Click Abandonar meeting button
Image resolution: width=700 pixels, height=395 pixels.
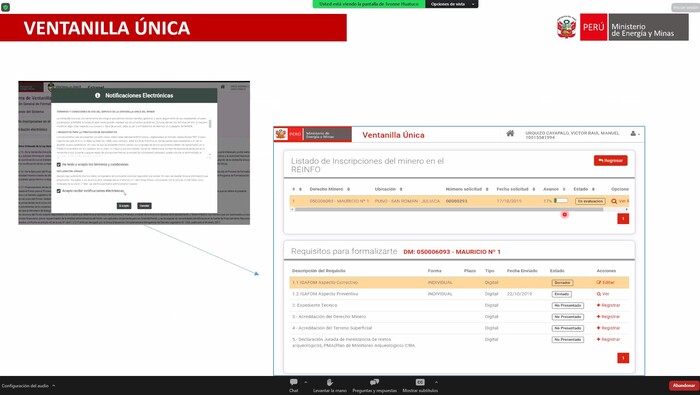click(683, 385)
